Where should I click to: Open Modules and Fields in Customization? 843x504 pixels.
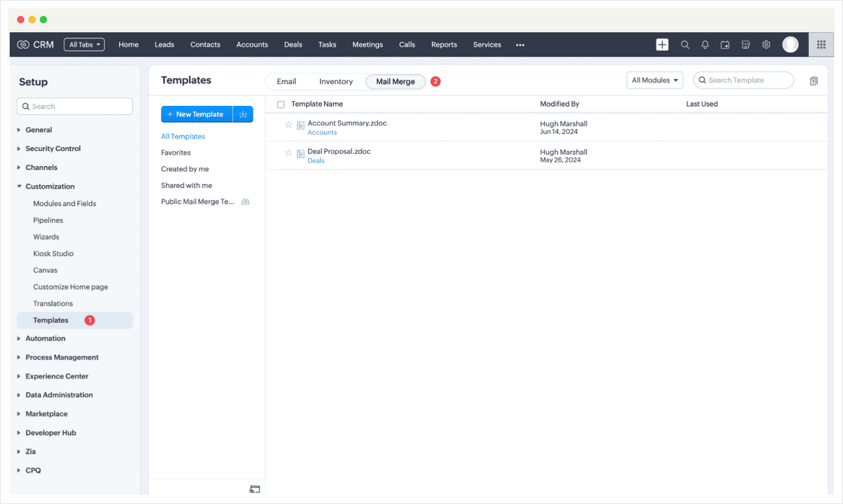(x=65, y=204)
